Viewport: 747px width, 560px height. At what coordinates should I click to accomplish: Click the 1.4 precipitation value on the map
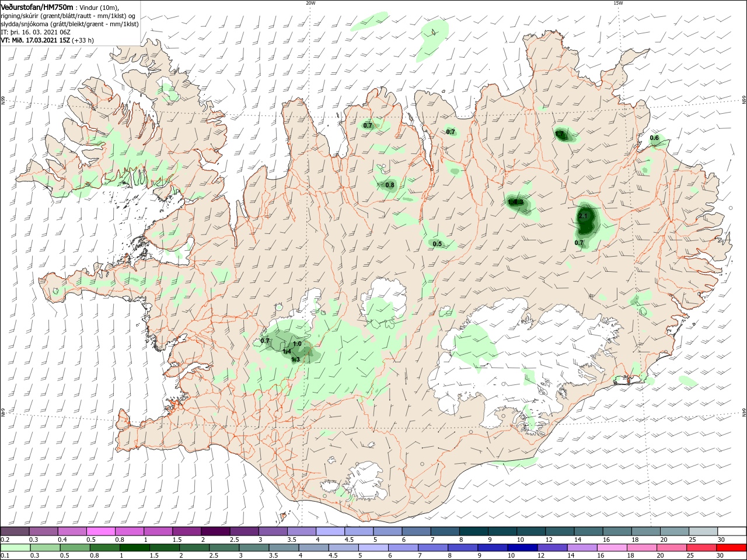point(287,351)
